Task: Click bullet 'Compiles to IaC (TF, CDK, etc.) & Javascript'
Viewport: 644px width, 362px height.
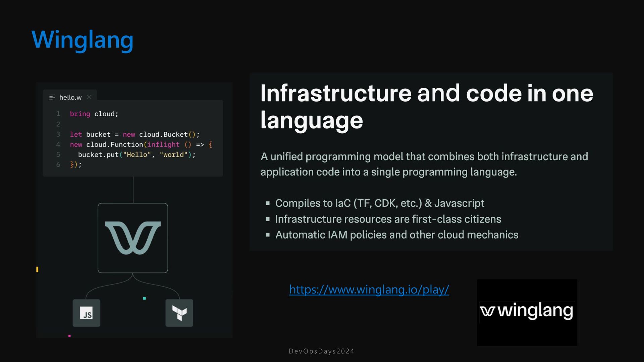Action: tap(380, 203)
